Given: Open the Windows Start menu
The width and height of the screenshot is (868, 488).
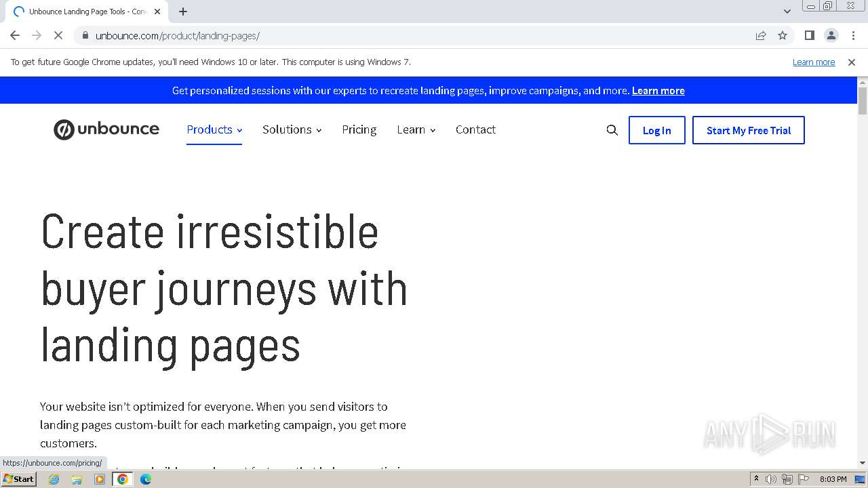Looking at the screenshot, I should (19, 479).
